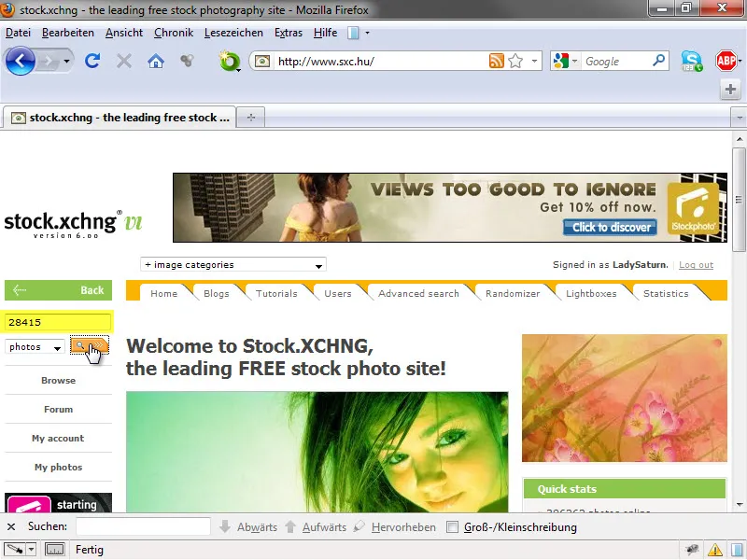Open the back/forward history dropdown arrow
The width and height of the screenshot is (747, 560).
tap(66, 61)
